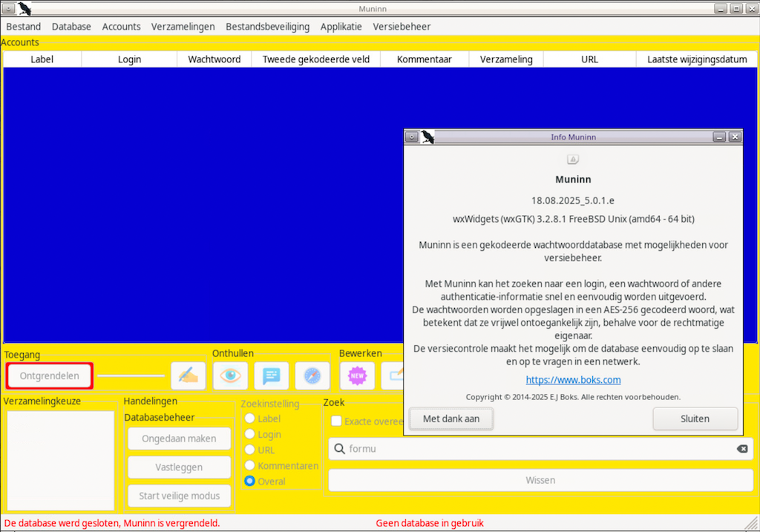Close the Info Muninn dialog via title bar X
The height and width of the screenshot is (532, 760).
click(735, 137)
